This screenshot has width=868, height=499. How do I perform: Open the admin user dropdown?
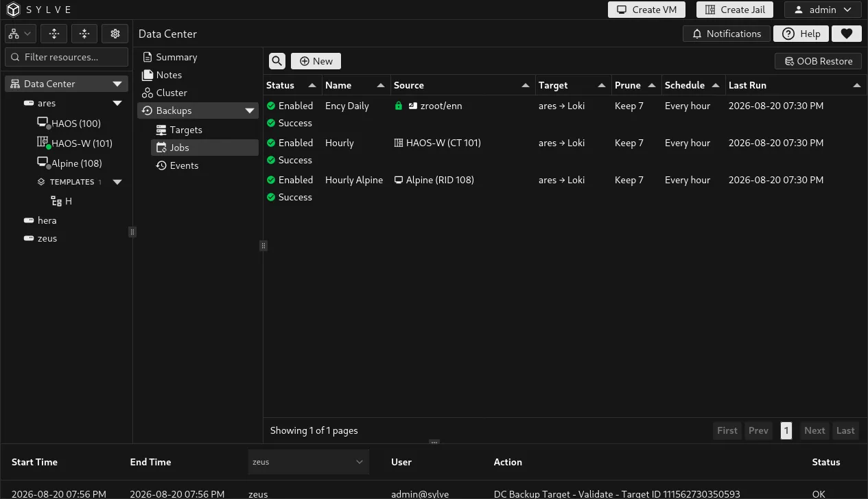coord(823,10)
